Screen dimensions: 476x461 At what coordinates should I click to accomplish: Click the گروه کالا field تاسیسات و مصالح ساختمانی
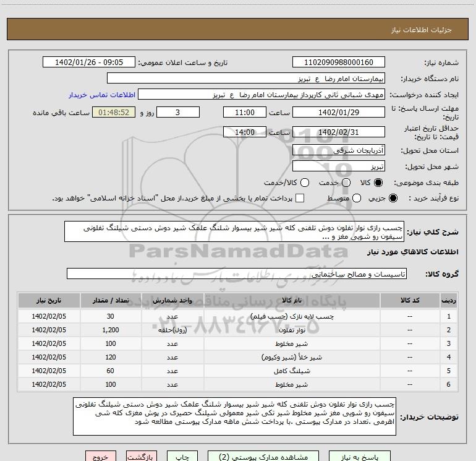coord(237,274)
